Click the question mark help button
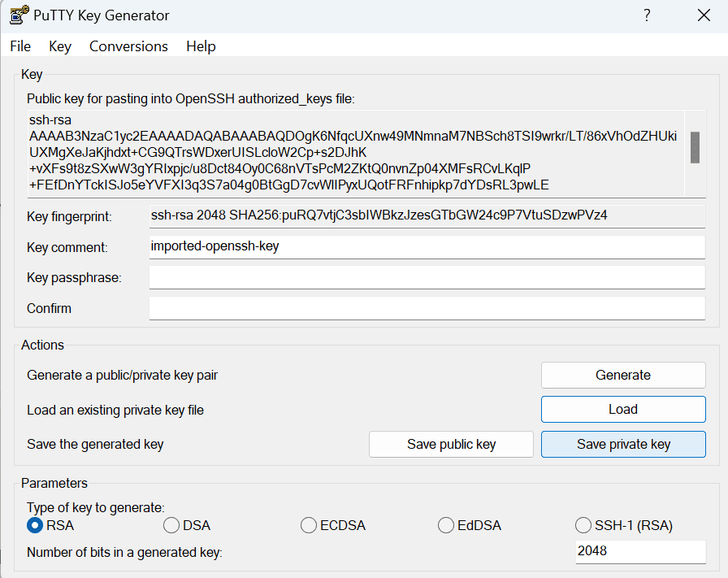 647,15
